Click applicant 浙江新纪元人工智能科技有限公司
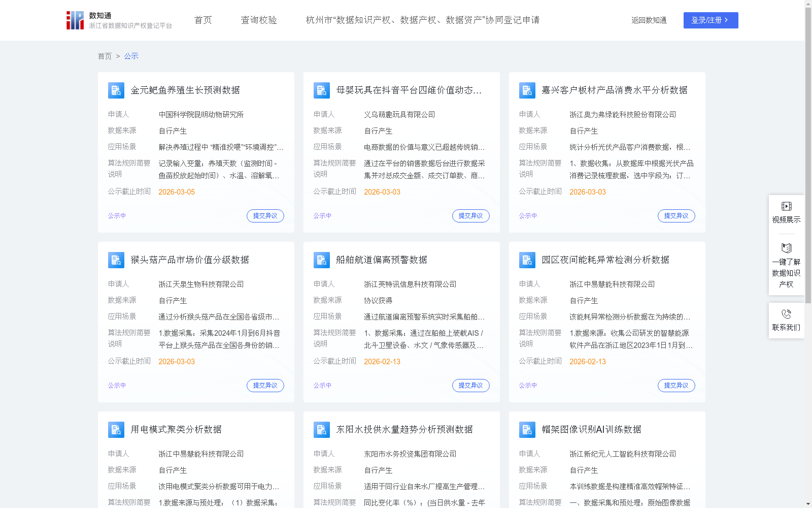This screenshot has width=812, height=508. (x=623, y=454)
